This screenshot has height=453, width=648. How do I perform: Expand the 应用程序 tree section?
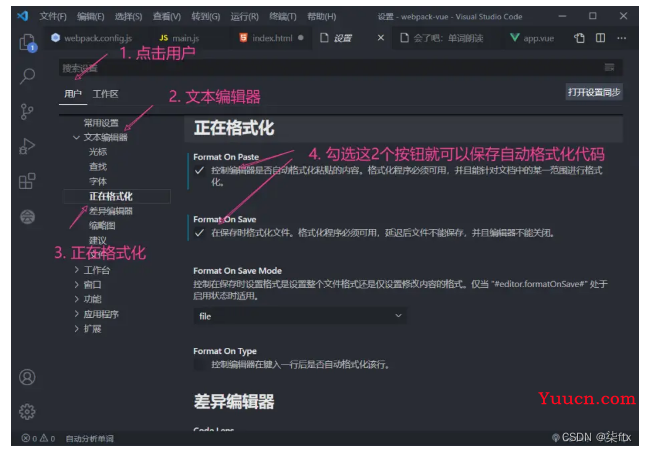pyautogui.click(x=76, y=314)
